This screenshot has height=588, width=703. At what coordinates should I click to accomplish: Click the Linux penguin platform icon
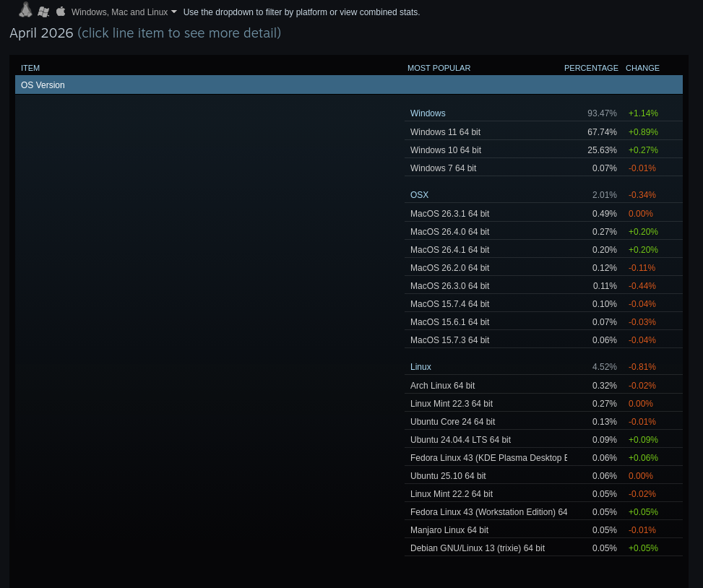click(x=25, y=10)
